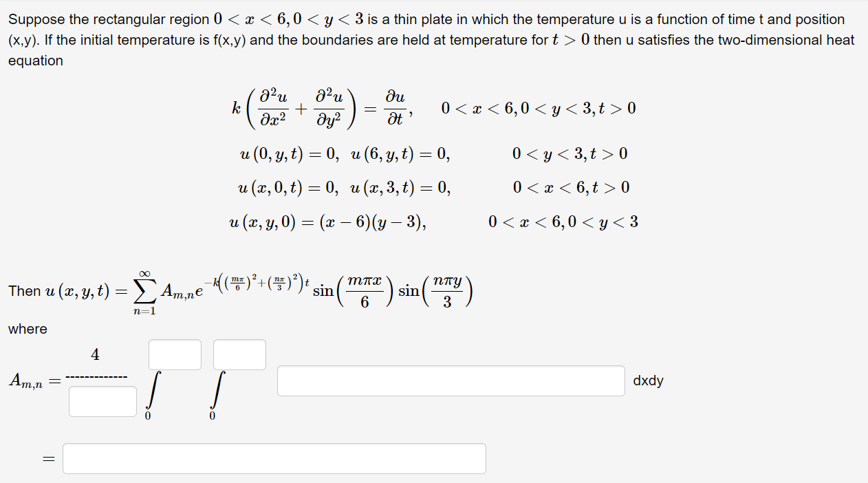The height and width of the screenshot is (483, 868).
Task: Click the dxdy label next to the integrand field
Action: pyautogui.click(x=647, y=380)
